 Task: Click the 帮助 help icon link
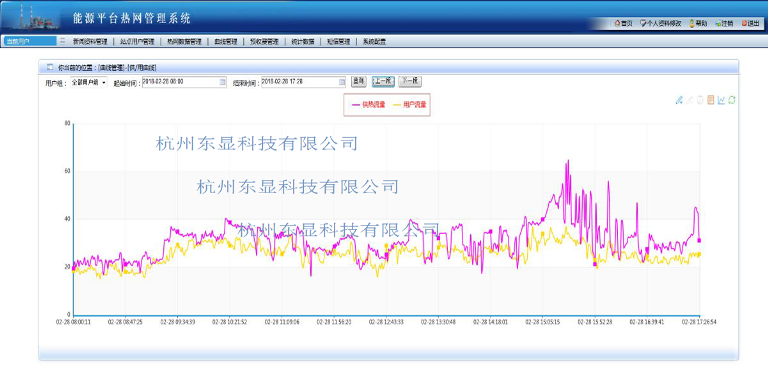click(698, 24)
